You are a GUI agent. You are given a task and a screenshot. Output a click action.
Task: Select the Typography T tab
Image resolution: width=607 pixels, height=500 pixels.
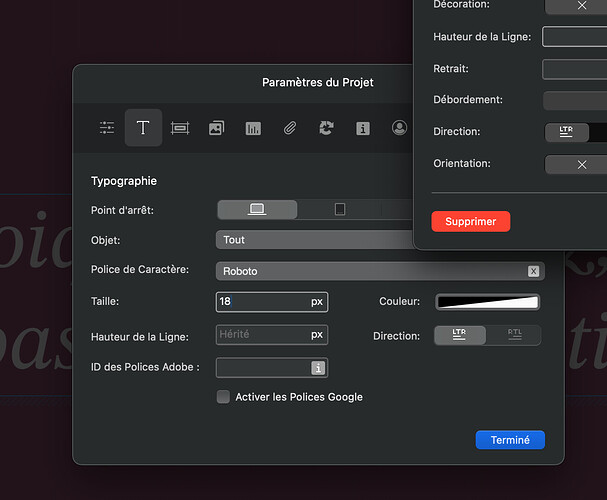pos(143,128)
